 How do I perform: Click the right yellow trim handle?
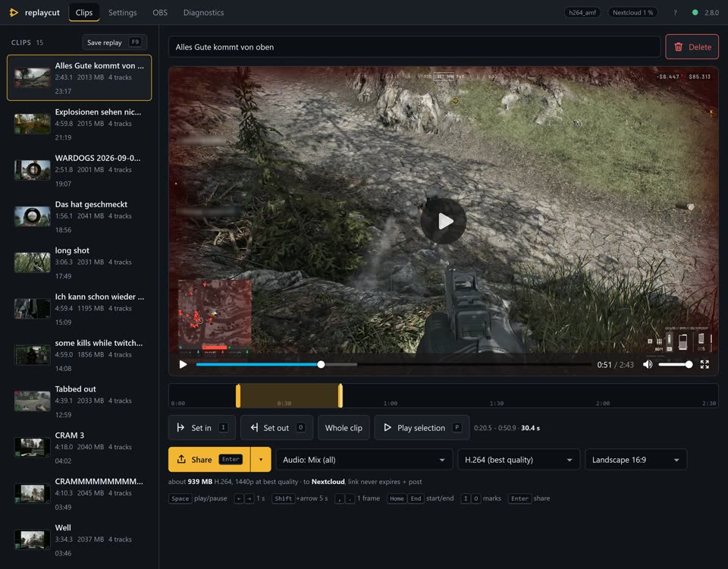coord(340,396)
